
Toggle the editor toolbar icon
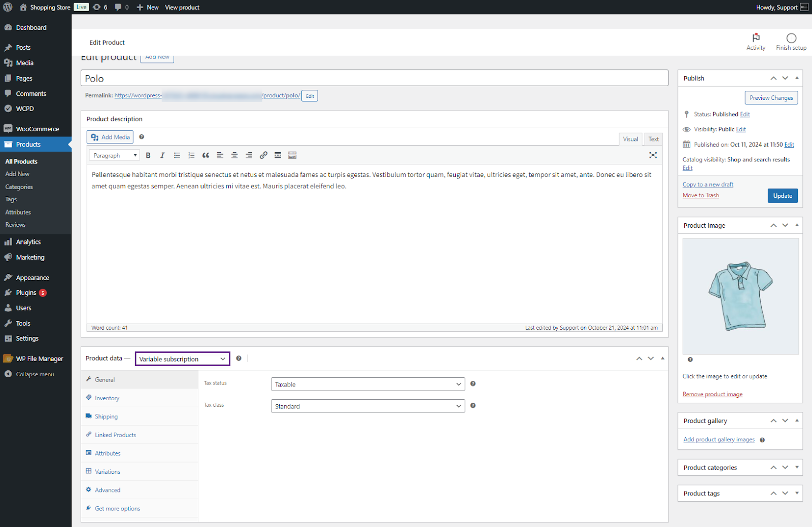292,155
